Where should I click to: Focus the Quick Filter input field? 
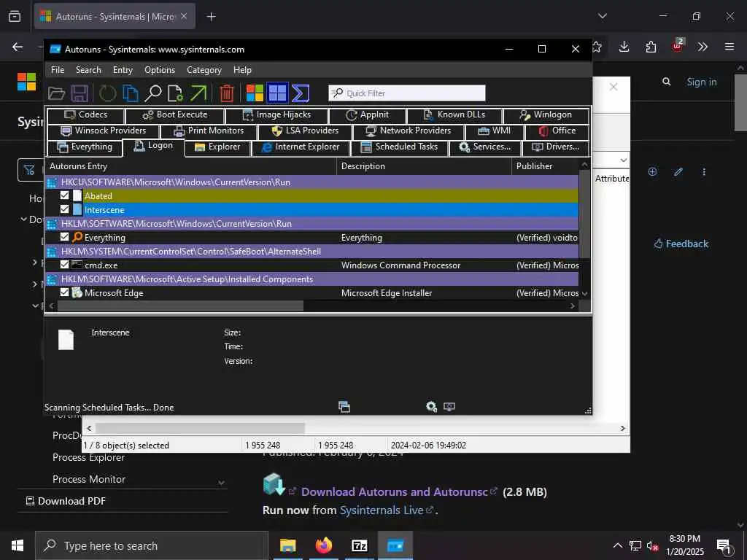407,93
